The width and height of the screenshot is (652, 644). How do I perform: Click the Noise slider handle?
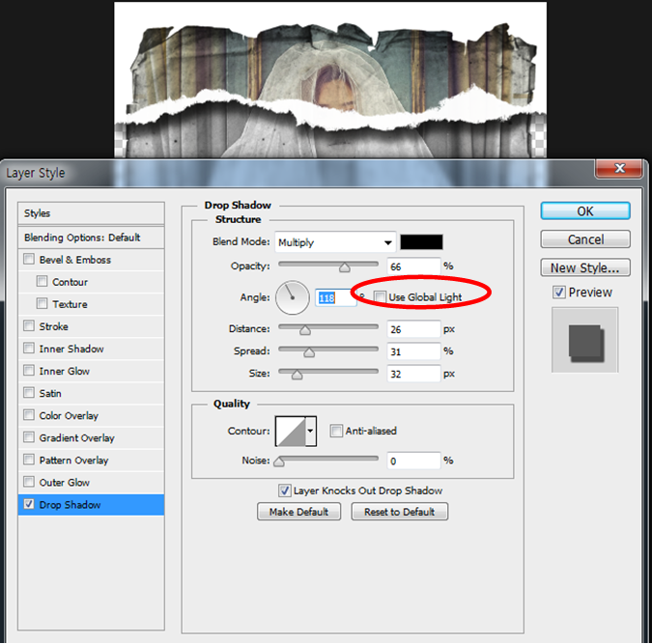pyautogui.click(x=279, y=462)
